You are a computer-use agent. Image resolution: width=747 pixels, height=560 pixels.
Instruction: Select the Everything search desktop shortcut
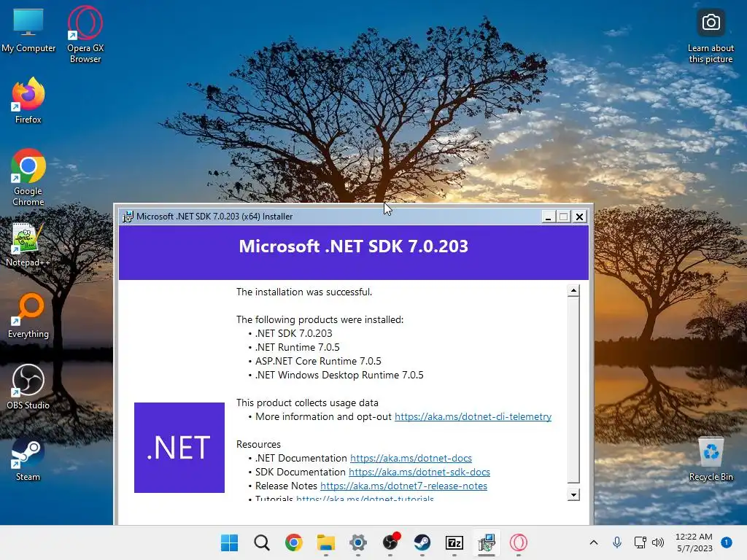click(28, 315)
